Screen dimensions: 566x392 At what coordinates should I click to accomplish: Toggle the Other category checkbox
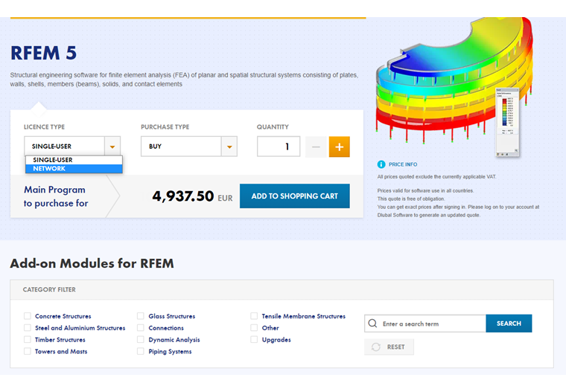pos(254,328)
